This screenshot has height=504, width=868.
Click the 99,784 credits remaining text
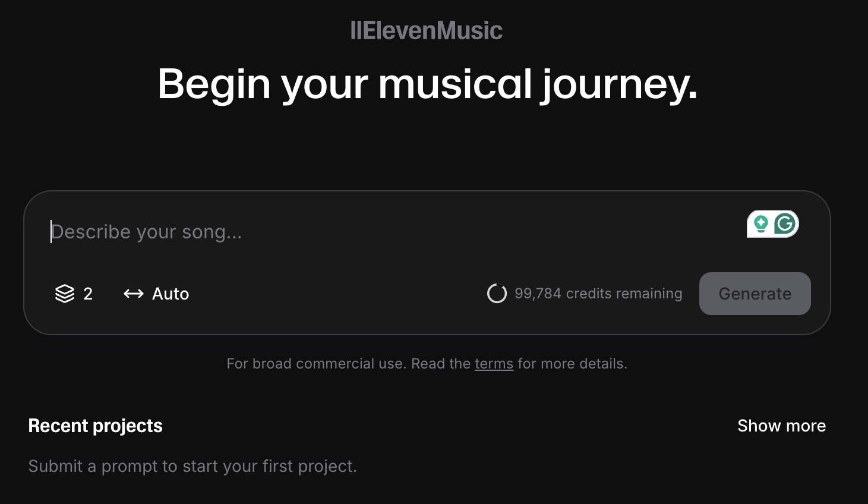coord(598,294)
